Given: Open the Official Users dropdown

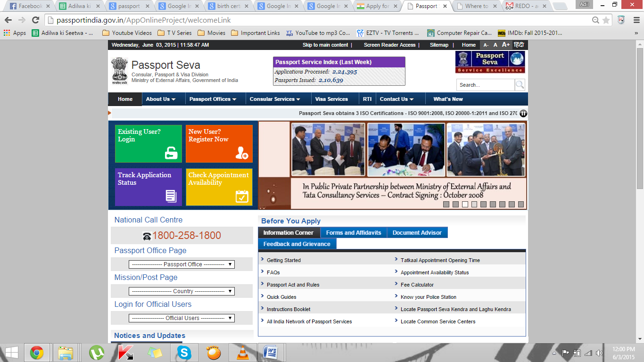Looking at the screenshot, I should [x=182, y=318].
